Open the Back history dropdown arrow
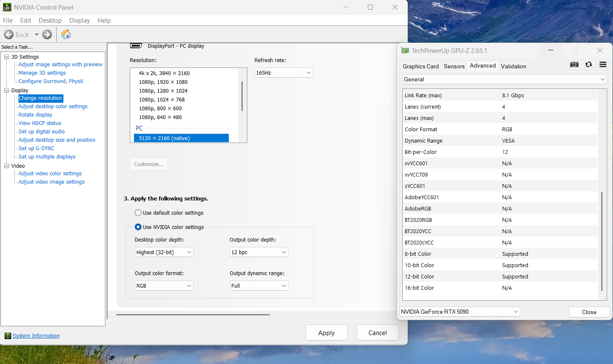 37,34
